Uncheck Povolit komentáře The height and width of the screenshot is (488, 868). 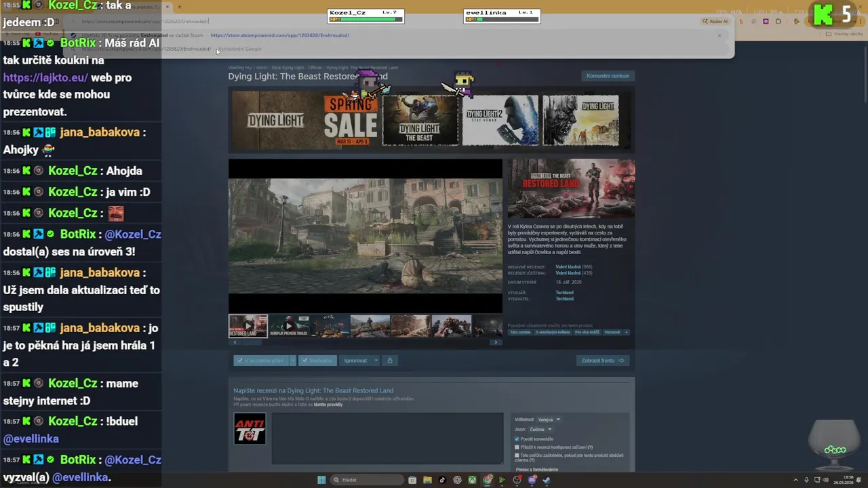(517, 439)
